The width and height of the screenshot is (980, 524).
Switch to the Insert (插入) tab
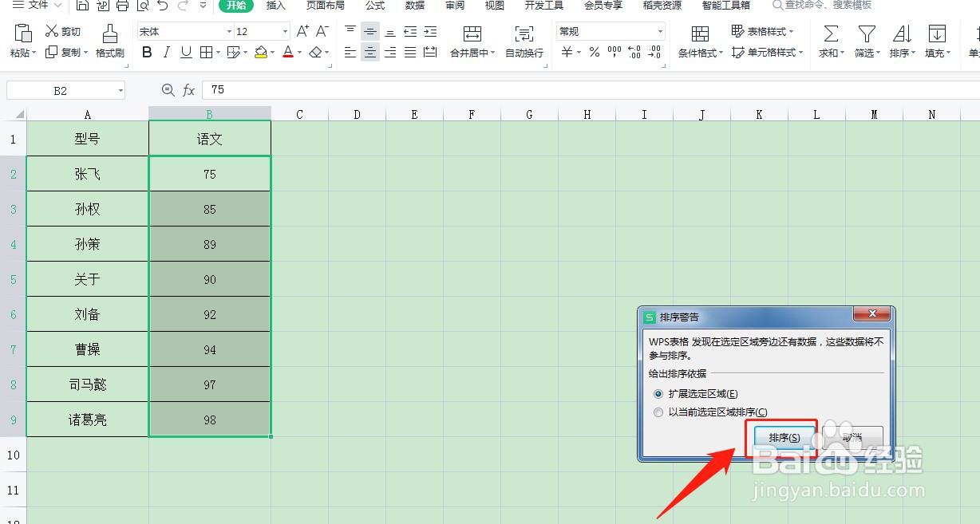(x=276, y=6)
